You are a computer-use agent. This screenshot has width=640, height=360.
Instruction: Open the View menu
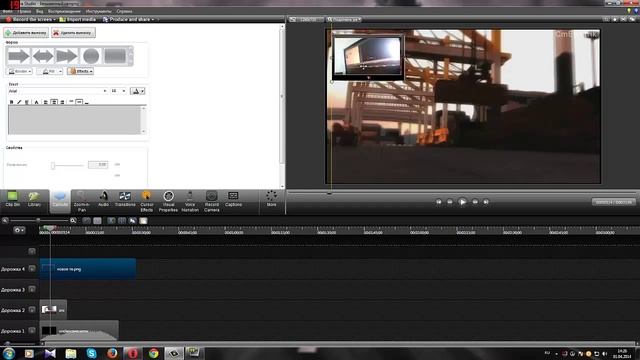40,11
